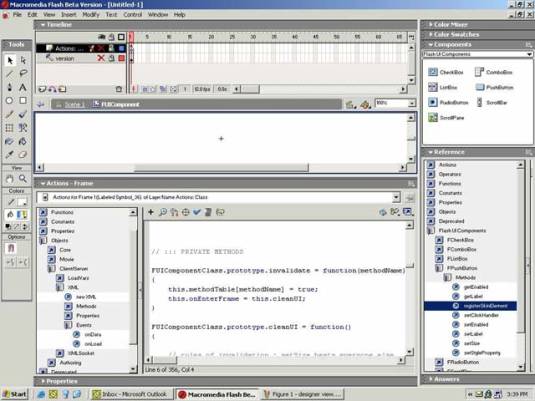Toggle lock on the version layer
Viewport: 535px width, 401px height.
click(111, 58)
